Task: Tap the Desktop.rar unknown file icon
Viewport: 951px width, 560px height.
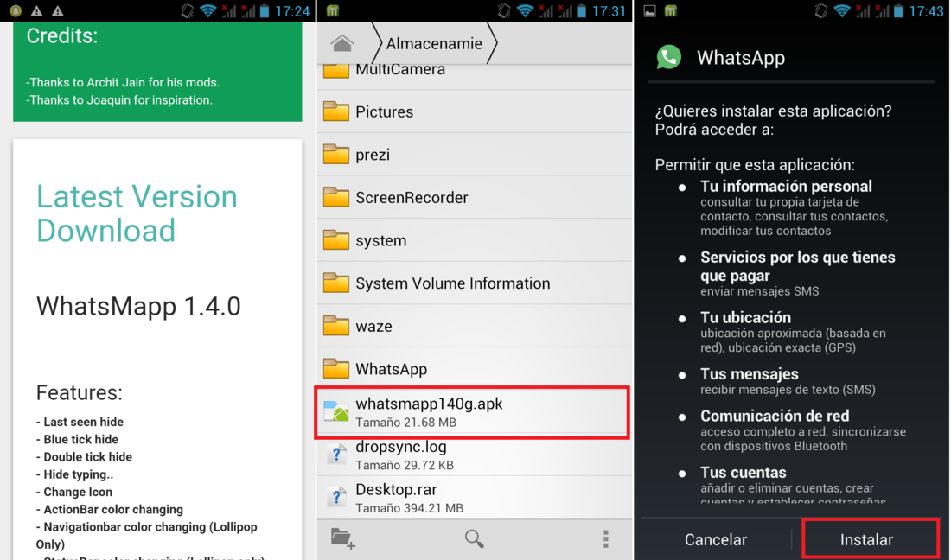Action: 336,497
